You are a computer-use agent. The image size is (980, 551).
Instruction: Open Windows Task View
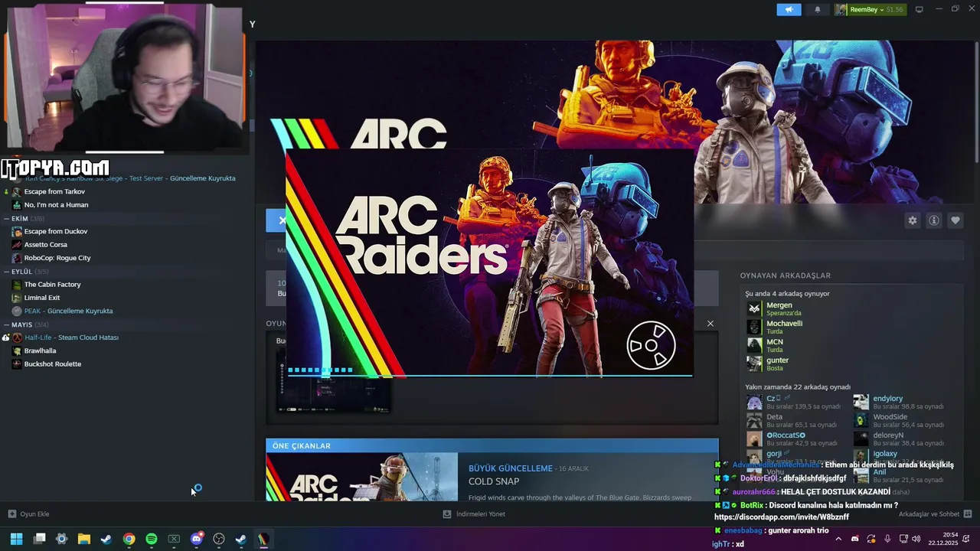pos(39,539)
